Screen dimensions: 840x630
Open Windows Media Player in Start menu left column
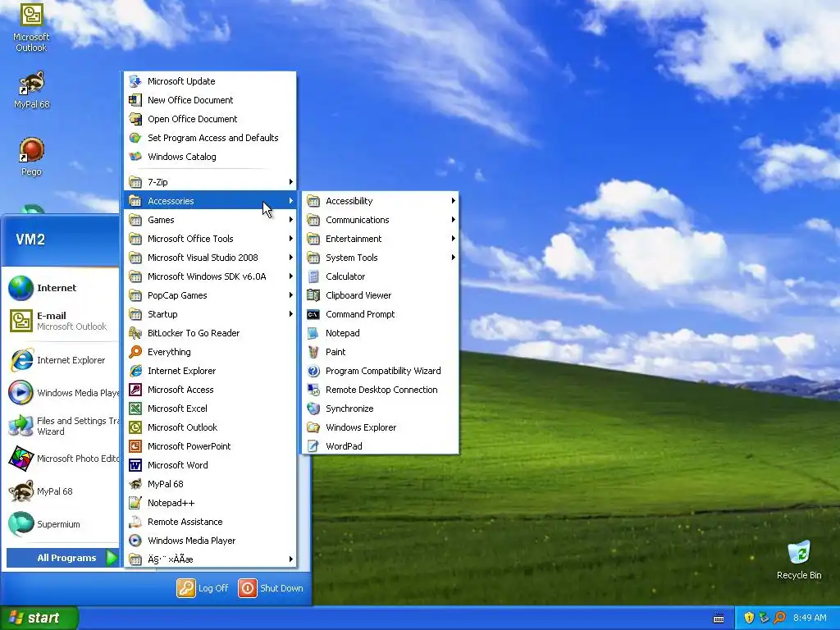62,393
